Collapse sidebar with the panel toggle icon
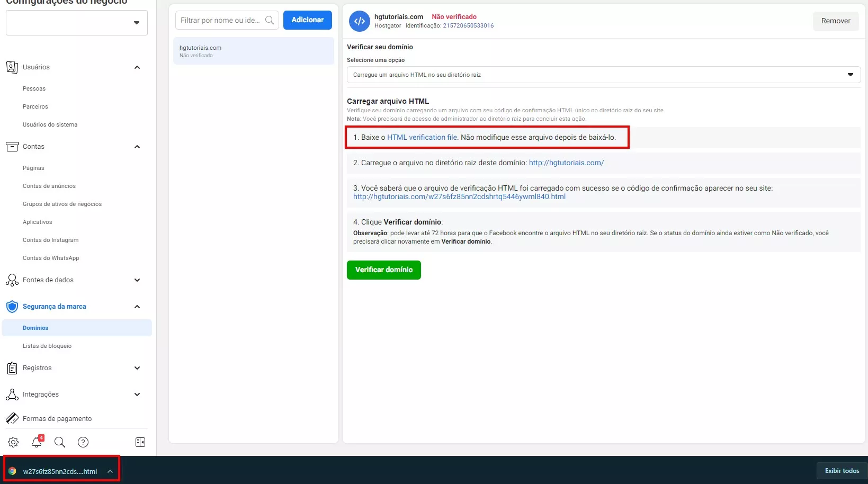The height and width of the screenshot is (484, 868). click(140, 442)
